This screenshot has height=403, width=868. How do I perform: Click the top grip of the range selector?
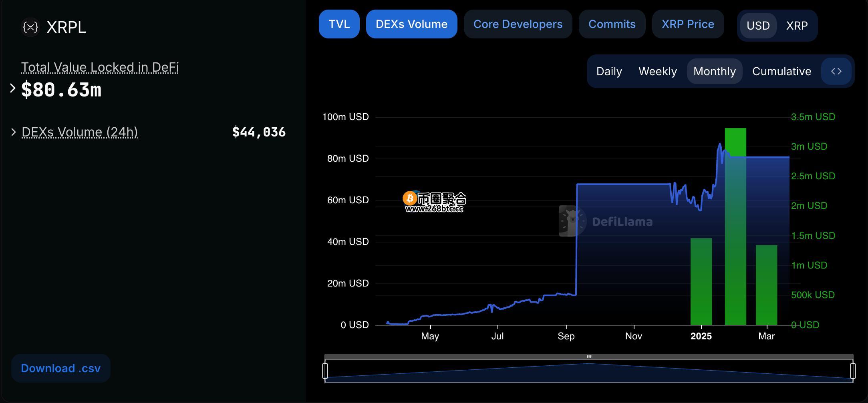(x=589, y=356)
